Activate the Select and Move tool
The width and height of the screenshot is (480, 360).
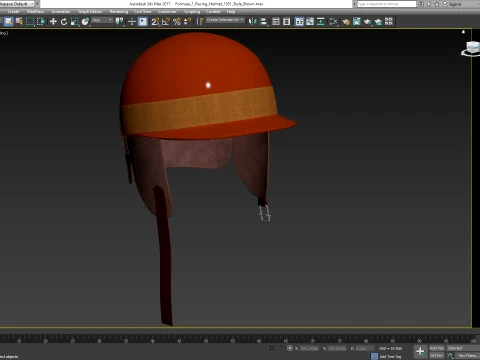[x=53, y=22]
